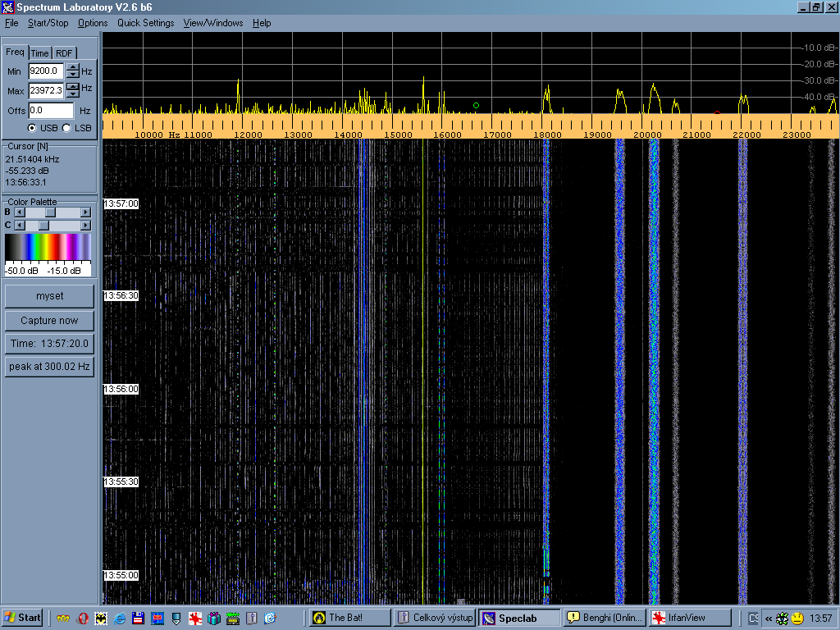
Task: Click the yellow smiley tray icon
Action: (x=797, y=619)
